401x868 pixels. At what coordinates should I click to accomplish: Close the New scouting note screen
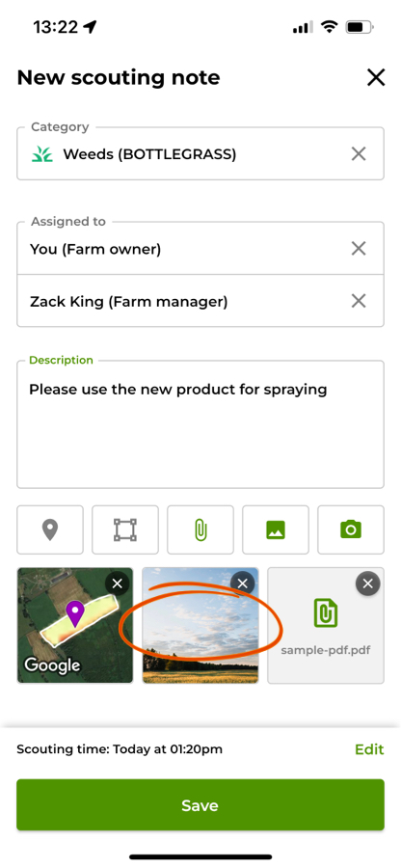[376, 77]
